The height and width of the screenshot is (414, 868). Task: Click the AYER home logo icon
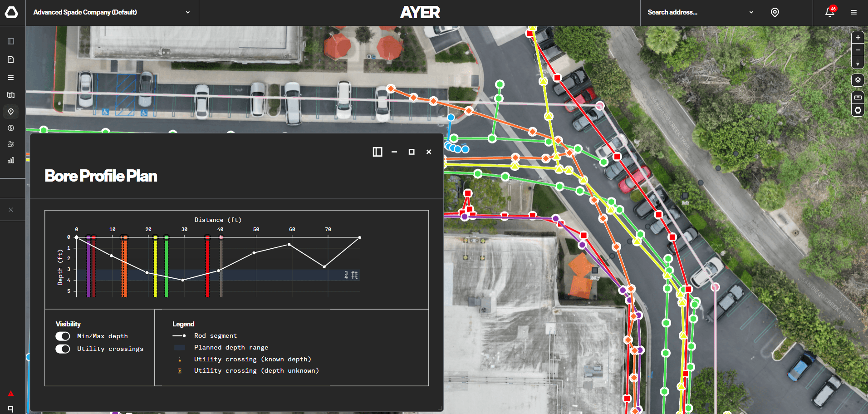pyautogui.click(x=11, y=12)
